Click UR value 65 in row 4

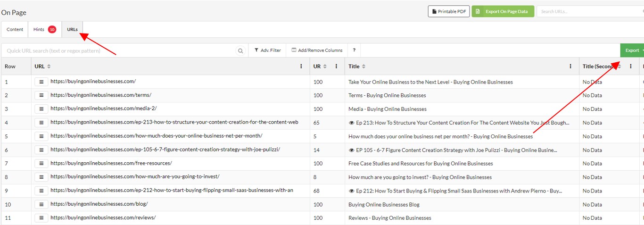pyautogui.click(x=316, y=123)
